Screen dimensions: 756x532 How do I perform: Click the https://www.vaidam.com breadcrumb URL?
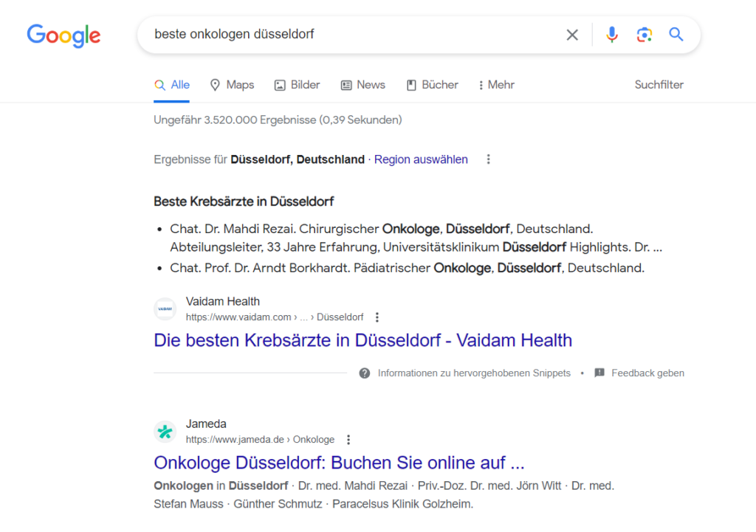[x=275, y=317]
